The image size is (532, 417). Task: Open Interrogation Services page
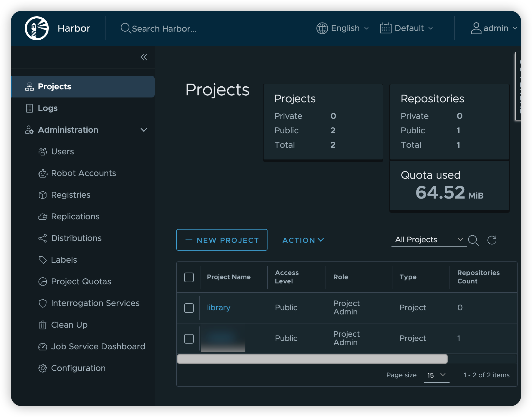pos(95,303)
